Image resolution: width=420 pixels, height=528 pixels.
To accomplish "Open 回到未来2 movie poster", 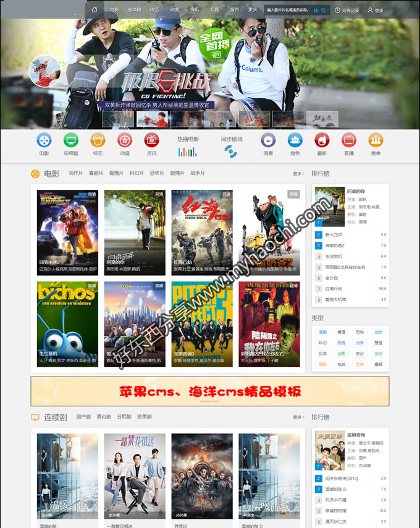I will tap(67, 232).
